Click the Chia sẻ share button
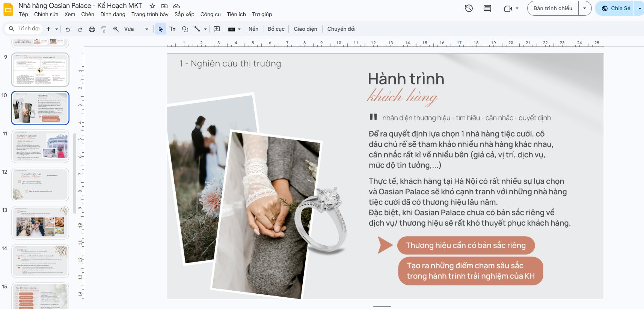The image size is (644, 309). tap(616, 8)
